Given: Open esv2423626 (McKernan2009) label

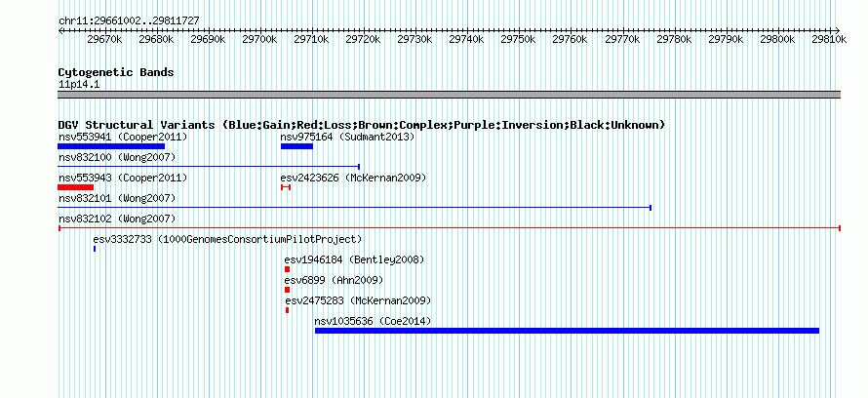Looking at the screenshot, I should click(x=353, y=178).
